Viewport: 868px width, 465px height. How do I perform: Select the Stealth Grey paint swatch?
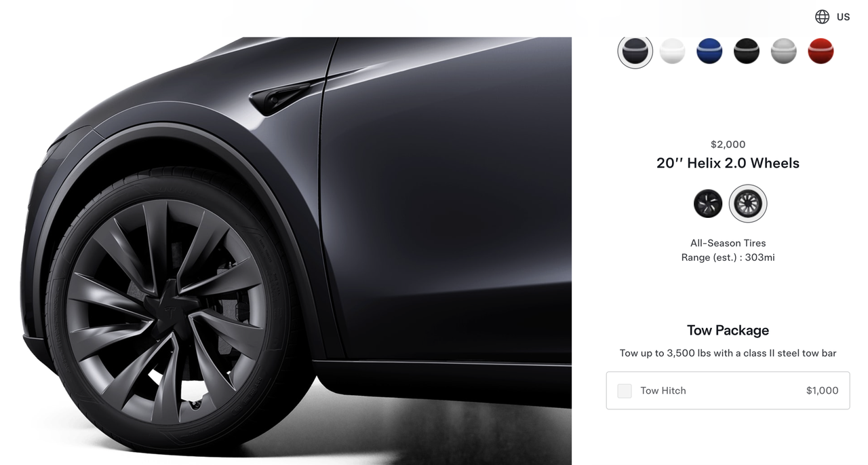[x=635, y=51]
